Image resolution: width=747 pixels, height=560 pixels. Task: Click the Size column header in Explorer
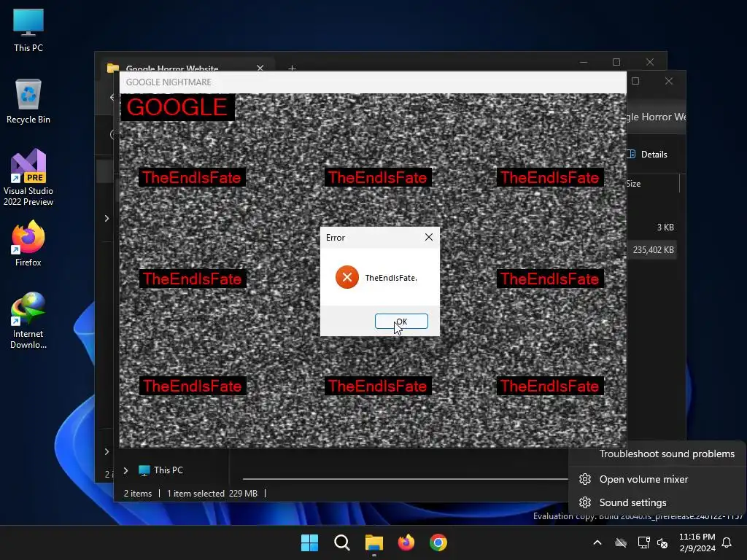click(x=633, y=183)
